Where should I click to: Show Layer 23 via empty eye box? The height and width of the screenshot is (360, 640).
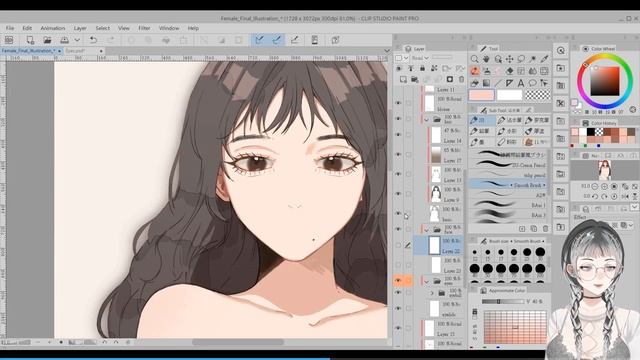point(398,265)
